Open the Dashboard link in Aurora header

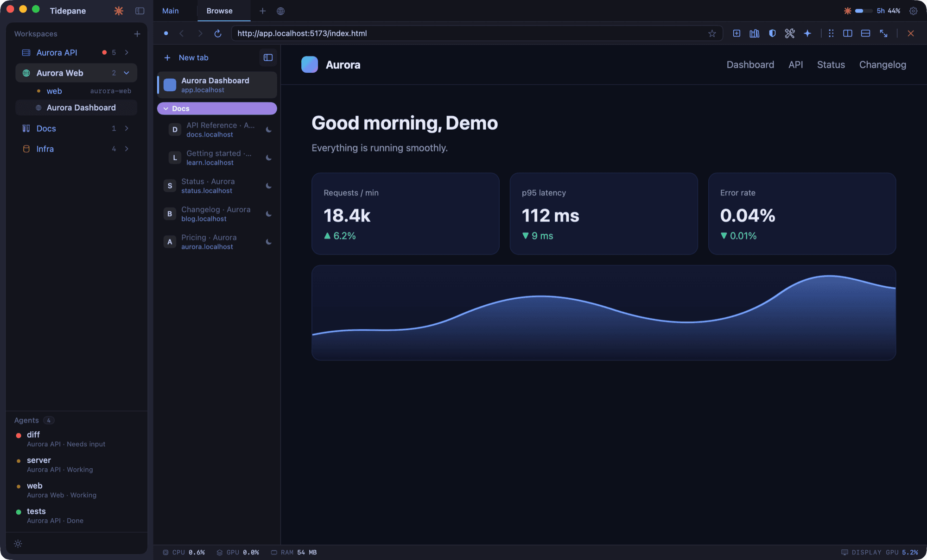[750, 65]
